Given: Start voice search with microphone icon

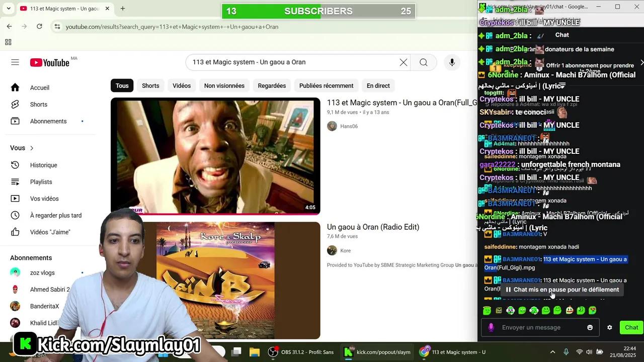Looking at the screenshot, I should [x=452, y=62].
